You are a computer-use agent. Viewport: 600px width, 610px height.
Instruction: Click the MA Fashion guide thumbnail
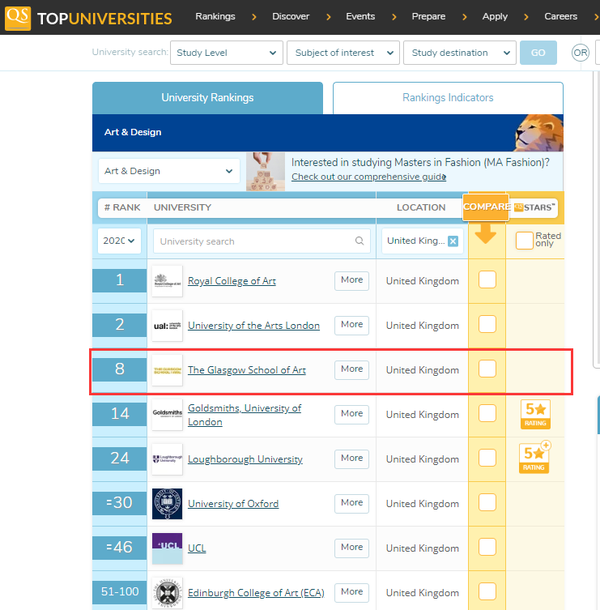[265, 171]
